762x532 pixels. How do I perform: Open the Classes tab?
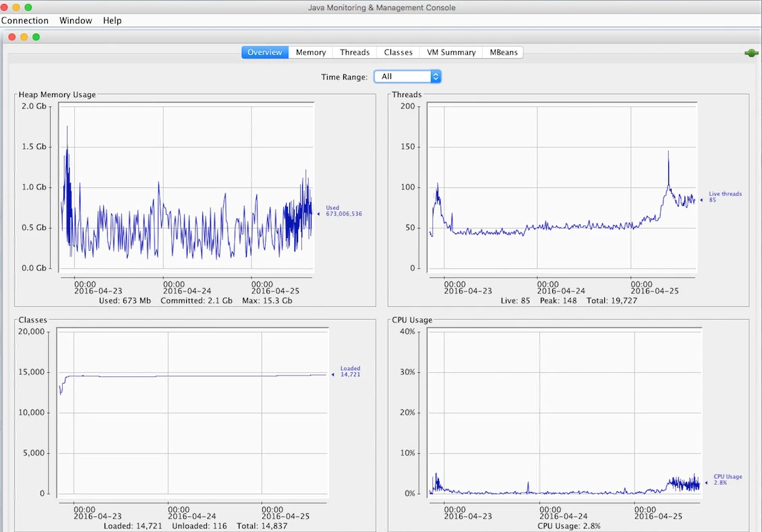tap(398, 53)
